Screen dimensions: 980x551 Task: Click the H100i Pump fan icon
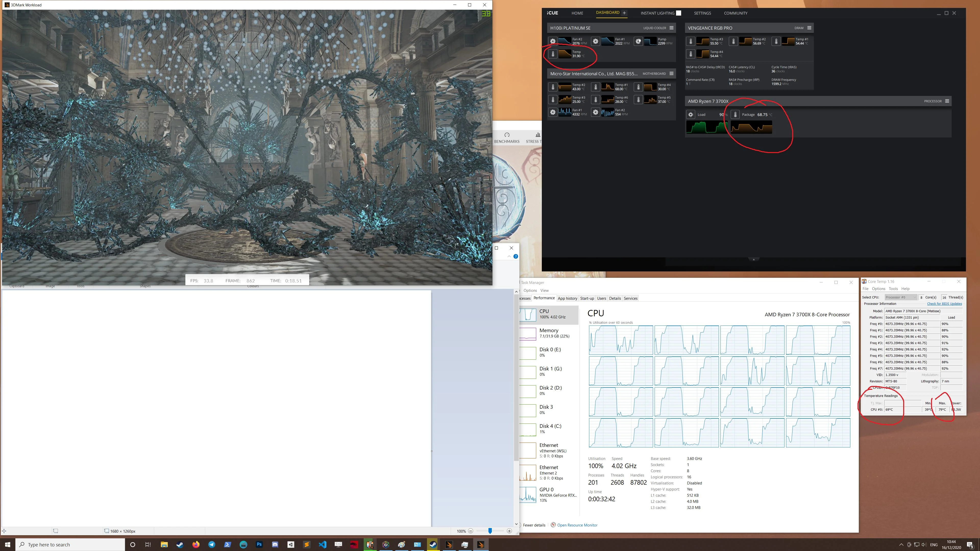click(638, 41)
